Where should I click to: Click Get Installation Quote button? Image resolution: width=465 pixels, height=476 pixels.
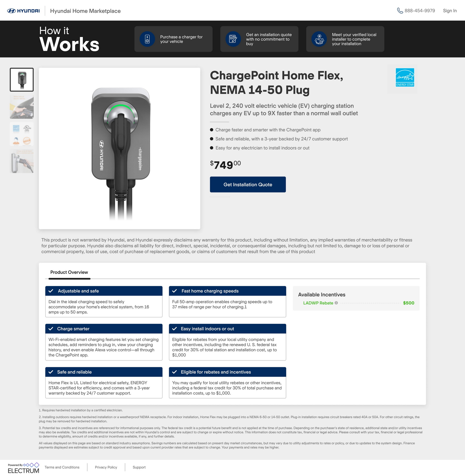pos(248,184)
